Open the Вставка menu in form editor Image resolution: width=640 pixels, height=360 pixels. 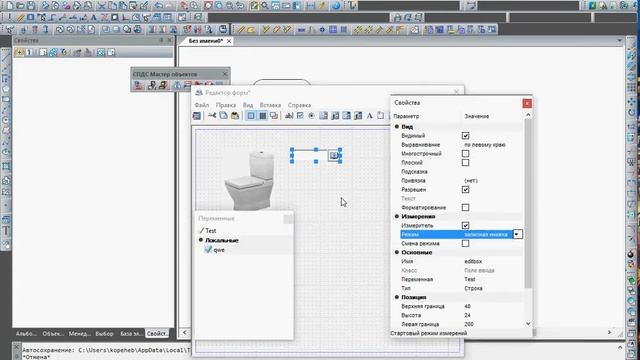[270, 105]
